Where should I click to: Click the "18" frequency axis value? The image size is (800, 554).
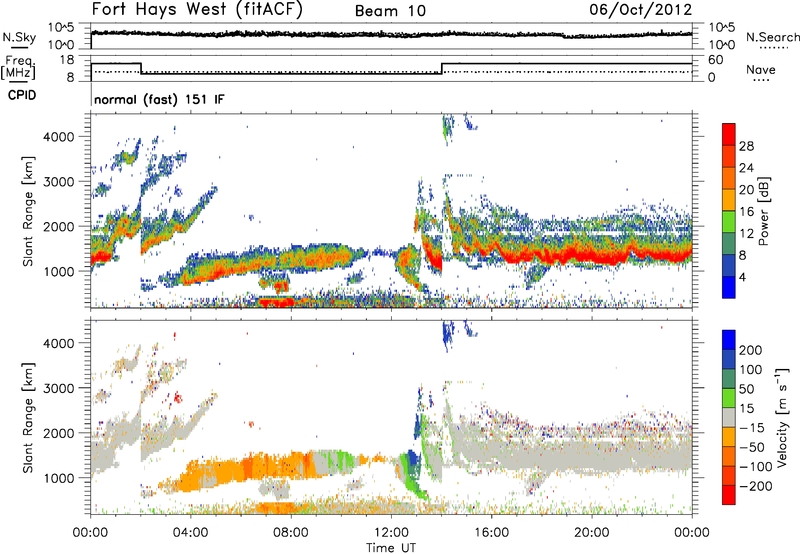click(67, 60)
